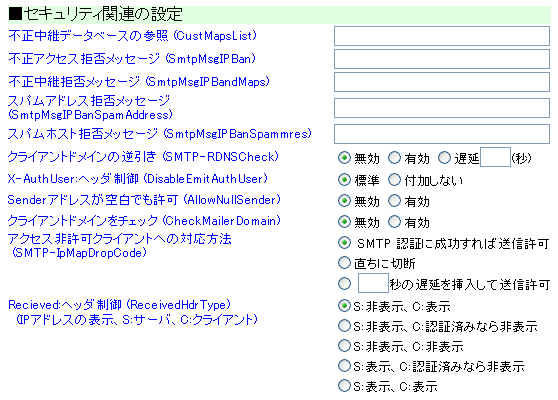Focus the SmtpMsgIPBan message field
This screenshot has height=400, width=558.
(442, 59)
